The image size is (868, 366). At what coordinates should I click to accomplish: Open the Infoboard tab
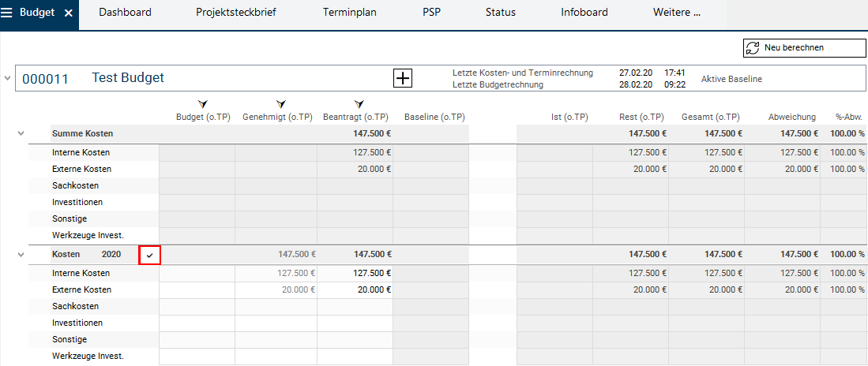(584, 13)
